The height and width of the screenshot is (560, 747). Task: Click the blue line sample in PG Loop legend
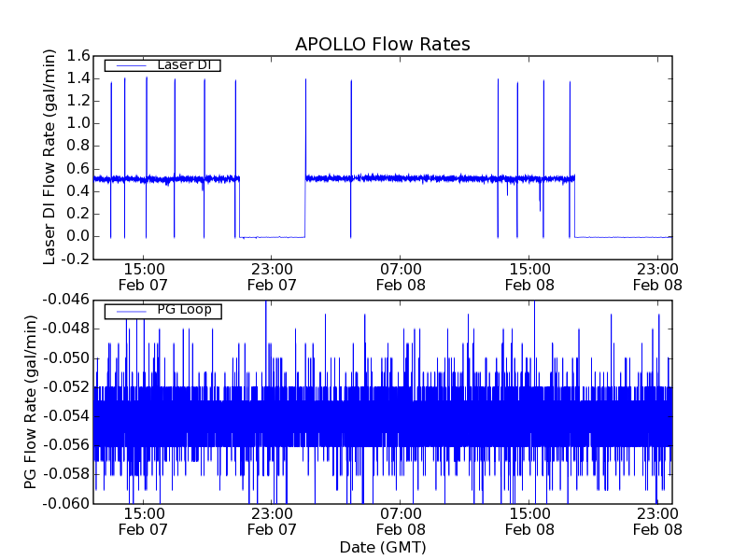131,312
